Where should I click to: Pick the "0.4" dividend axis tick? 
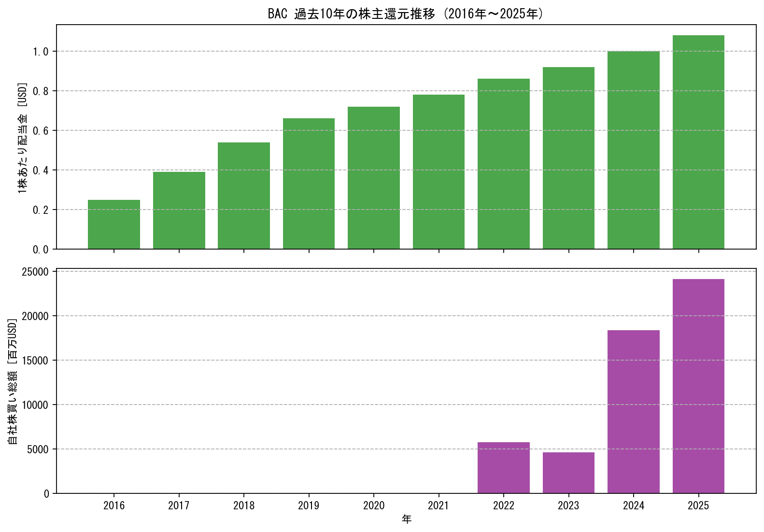pyautogui.click(x=41, y=170)
